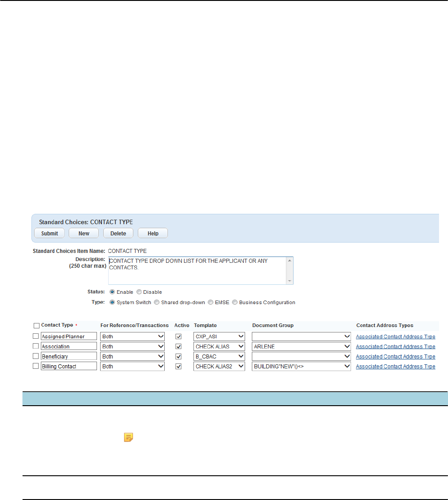This screenshot has width=448, height=500.
Task: Toggle Active checkbox for Assigned Planner
Action: coord(178,336)
